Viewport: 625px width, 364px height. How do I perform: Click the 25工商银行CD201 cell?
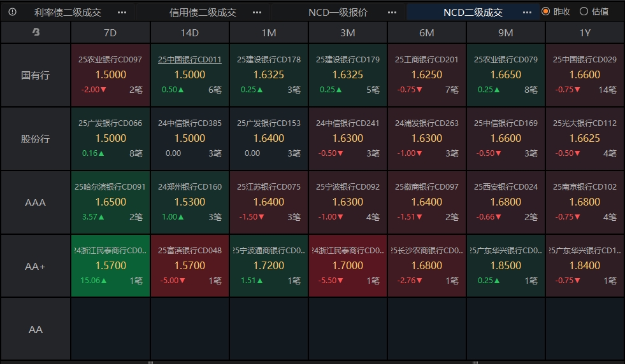pos(427,75)
